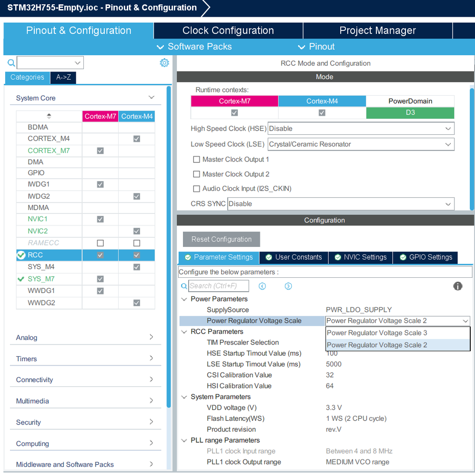The width and height of the screenshot is (475, 476).
Task: Open the categories settings gear icon
Action: (x=164, y=63)
